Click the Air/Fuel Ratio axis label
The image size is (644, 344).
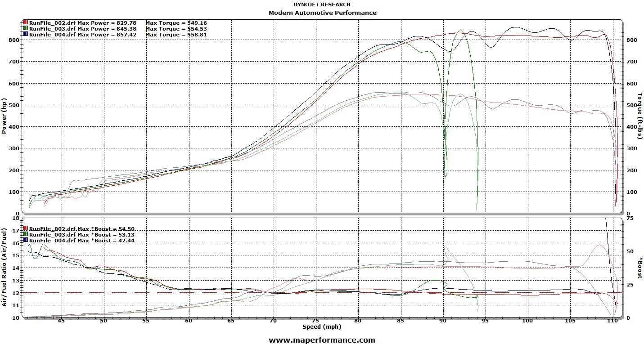coord(5,267)
